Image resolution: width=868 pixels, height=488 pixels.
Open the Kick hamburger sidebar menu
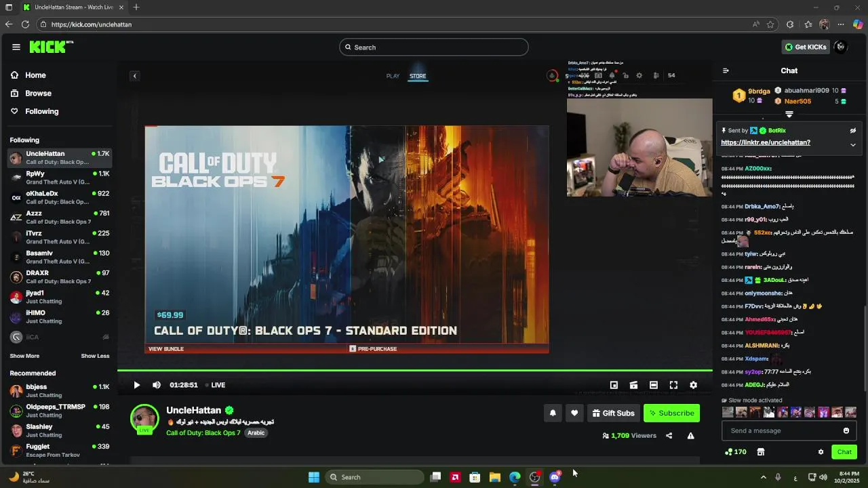click(16, 47)
